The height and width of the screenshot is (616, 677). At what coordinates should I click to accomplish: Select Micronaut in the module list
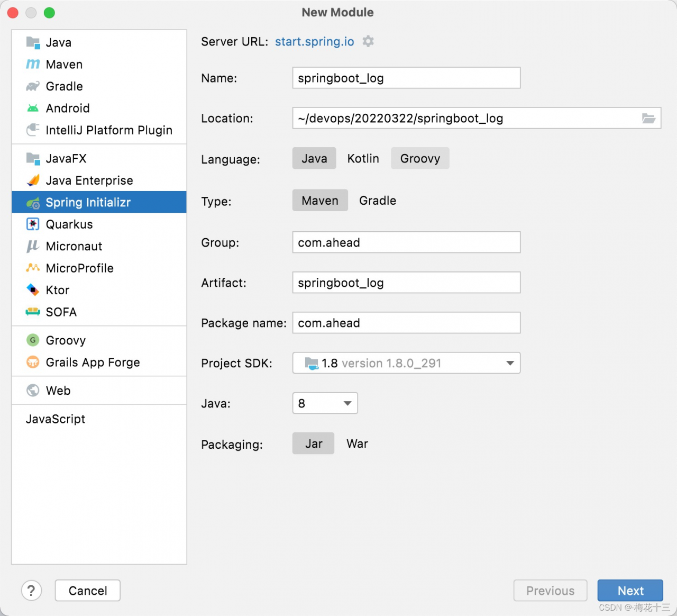[x=99, y=246]
